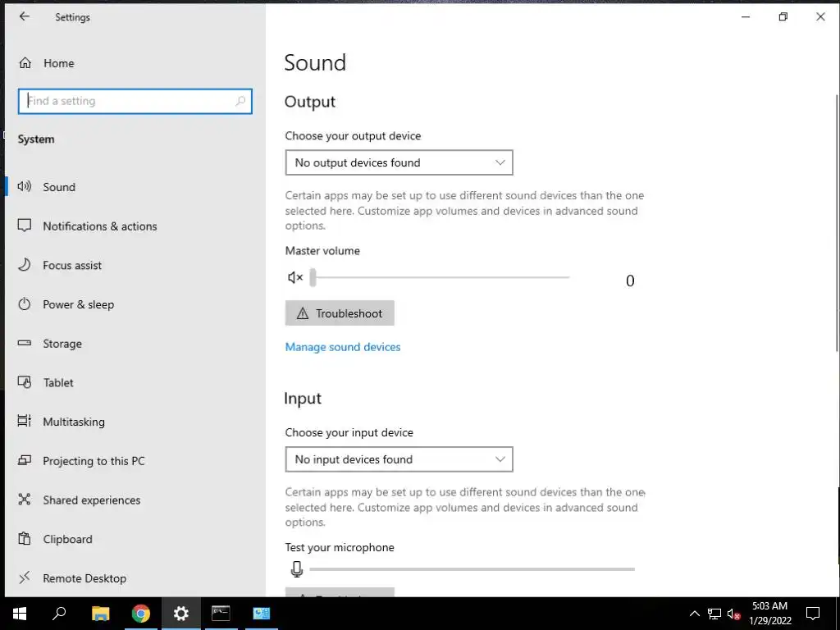
Task: Open the Windows Start menu
Action: 20,614
